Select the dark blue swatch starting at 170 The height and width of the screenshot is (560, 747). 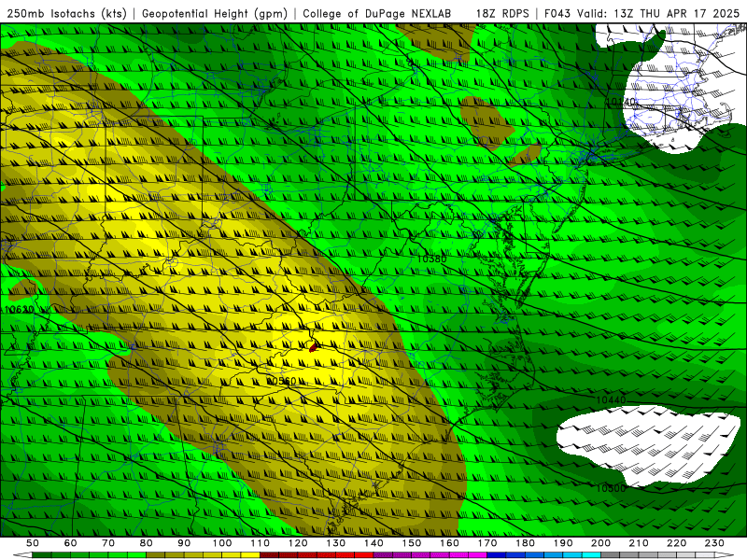[x=497, y=554]
